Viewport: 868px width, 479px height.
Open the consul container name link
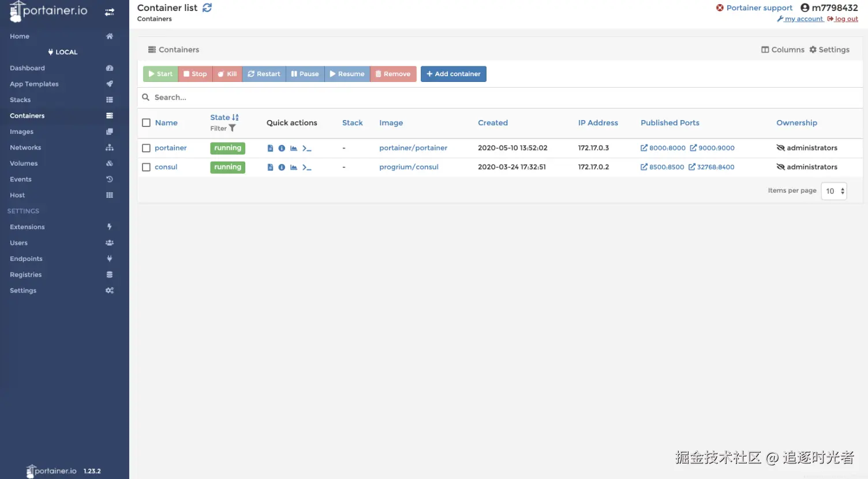tap(166, 167)
